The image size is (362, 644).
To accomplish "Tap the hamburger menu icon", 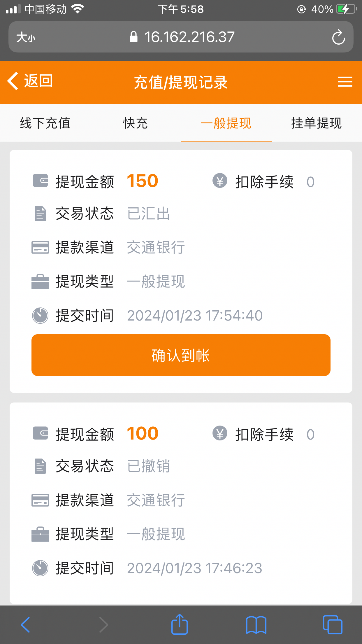I will (x=345, y=82).
